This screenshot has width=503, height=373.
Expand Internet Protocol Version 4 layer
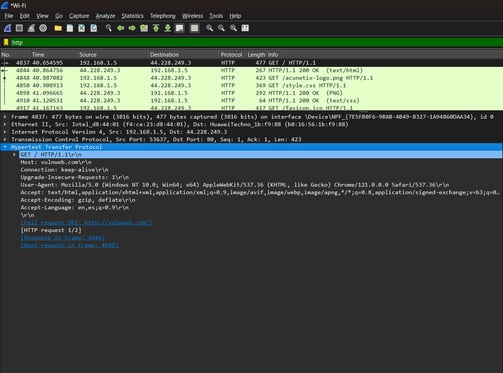[x=5, y=132]
